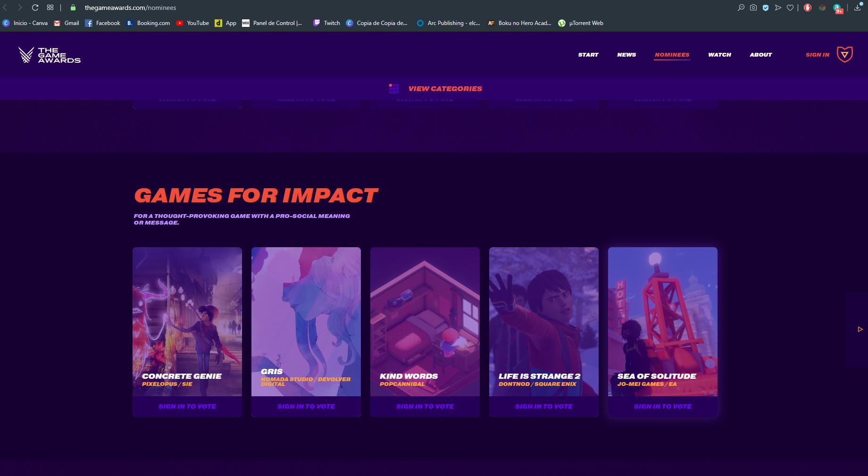Click the shield logo next to Sign In
868x476 pixels.
point(845,55)
